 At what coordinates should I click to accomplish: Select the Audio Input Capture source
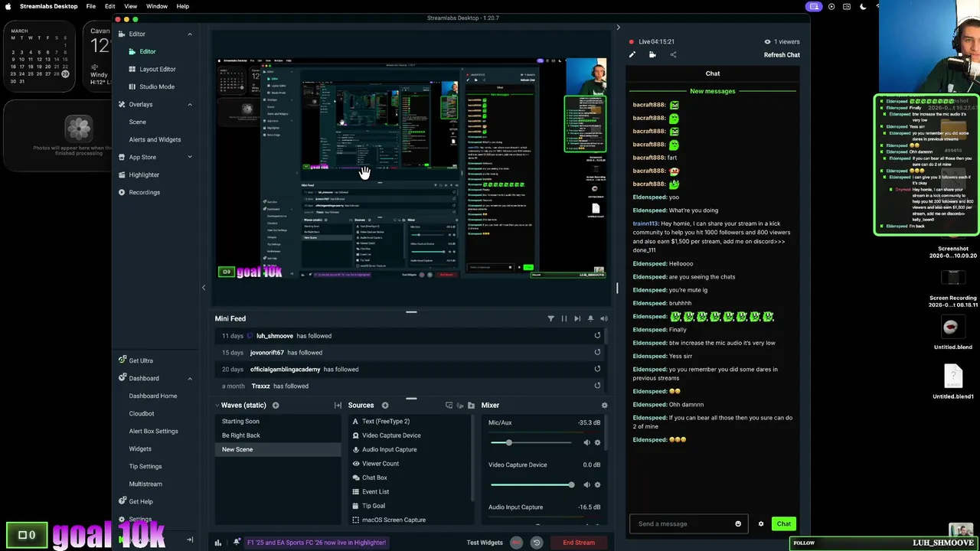(x=389, y=449)
